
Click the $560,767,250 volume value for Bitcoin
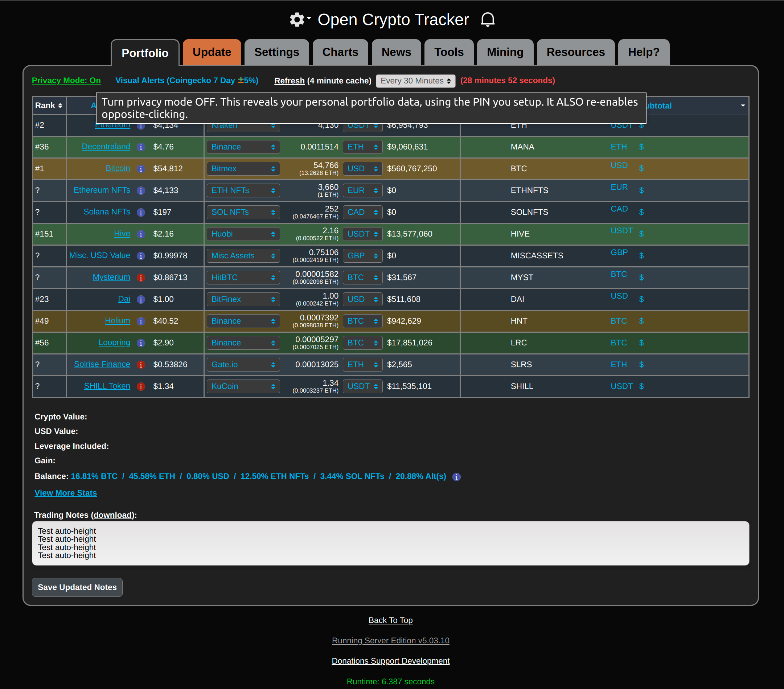pos(411,169)
